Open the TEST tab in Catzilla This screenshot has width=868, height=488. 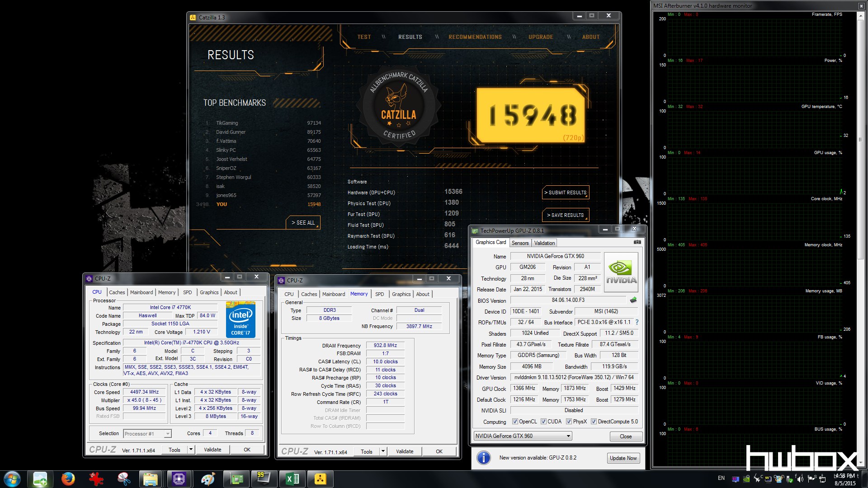tap(364, 37)
